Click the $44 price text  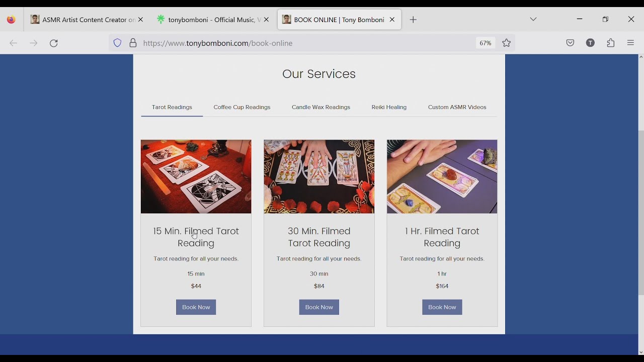click(x=196, y=286)
